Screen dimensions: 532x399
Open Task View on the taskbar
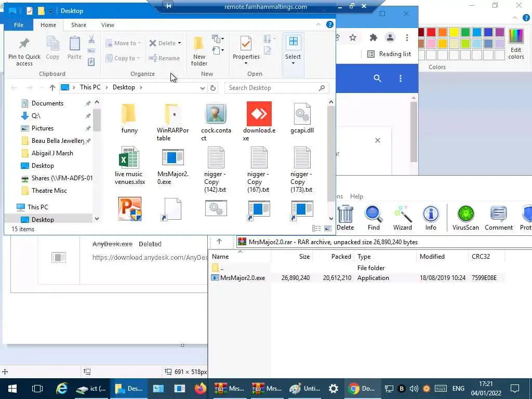pyautogui.click(x=37, y=389)
